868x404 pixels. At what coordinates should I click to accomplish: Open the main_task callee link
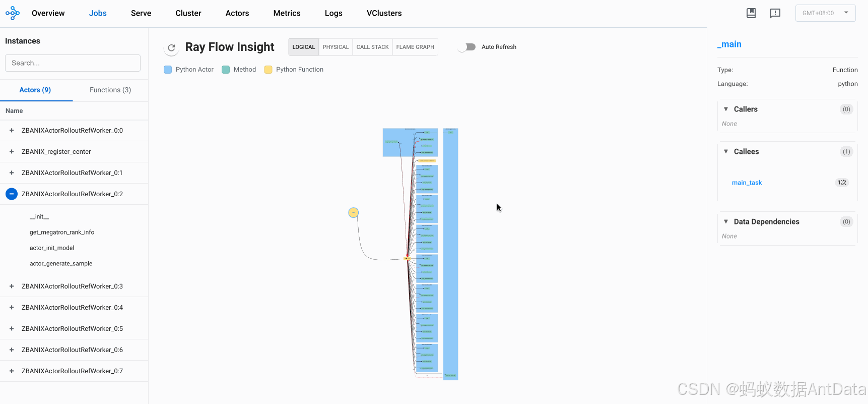pos(747,183)
